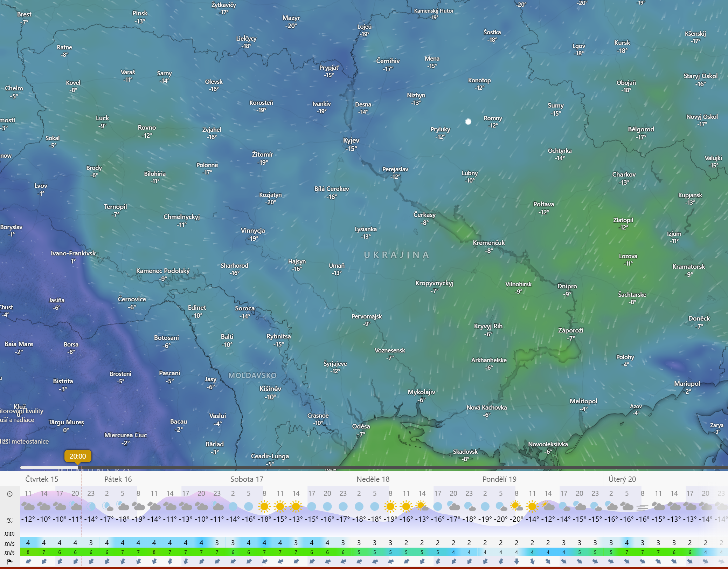Click the moon icon at Čtvrtek 23:00
Viewport: 728px width, 569px height.
click(x=91, y=506)
